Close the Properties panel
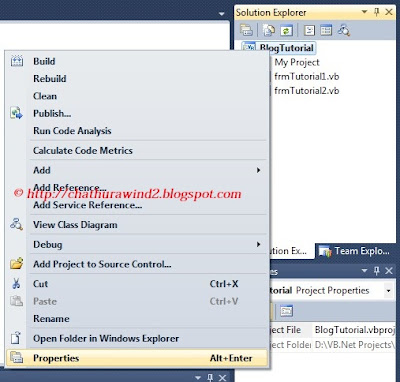This screenshot has height=382, width=400. 389,271
